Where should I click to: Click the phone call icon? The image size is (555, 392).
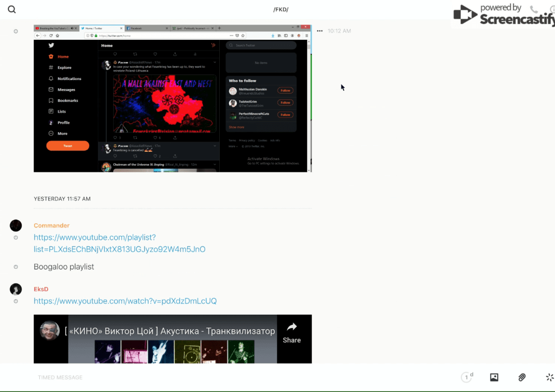[x=534, y=10]
